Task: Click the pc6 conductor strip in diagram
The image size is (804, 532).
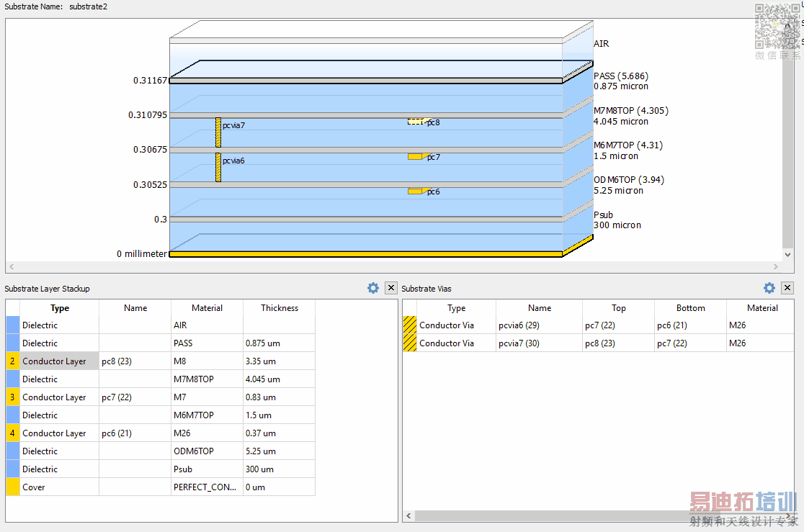Action: click(415, 191)
